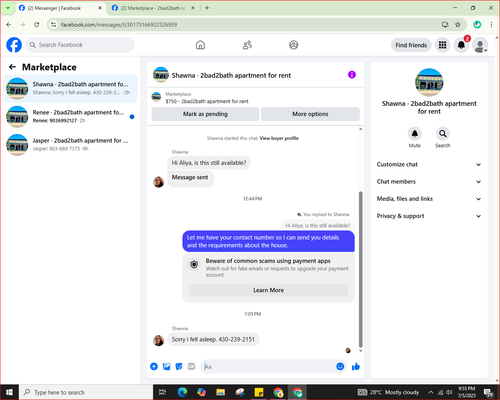Focus Windows Type here to search box
The height and width of the screenshot is (400, 500).
(86, 392)
